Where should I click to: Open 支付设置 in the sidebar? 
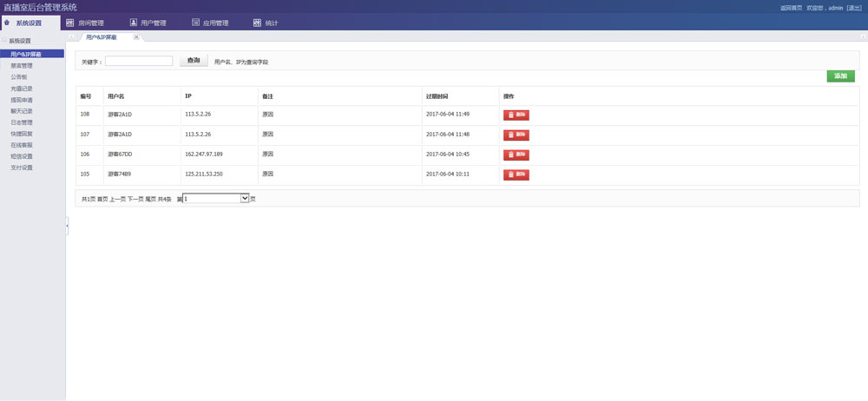[22, 168]
